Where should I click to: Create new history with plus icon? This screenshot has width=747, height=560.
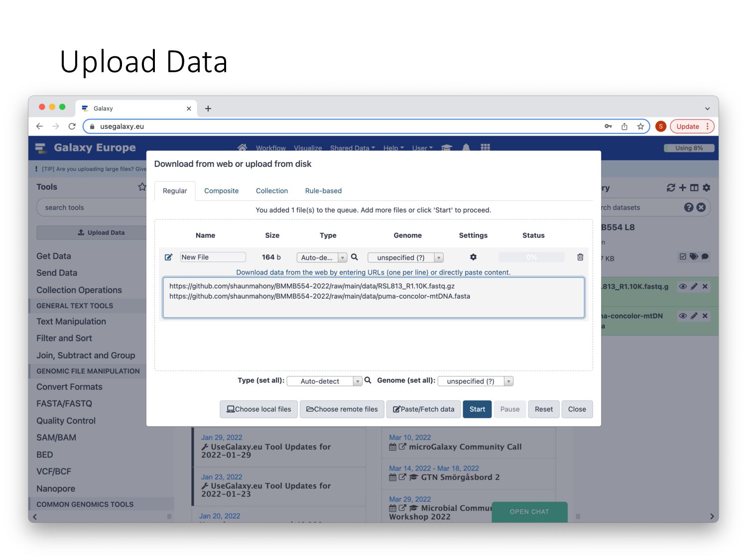pos(683,188)
